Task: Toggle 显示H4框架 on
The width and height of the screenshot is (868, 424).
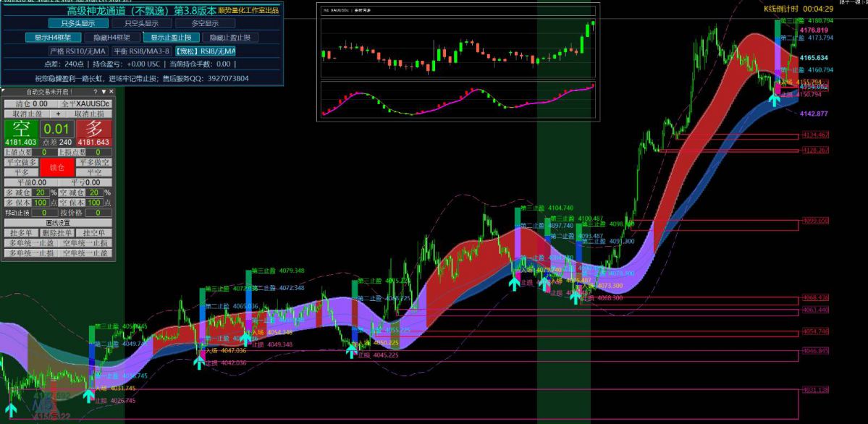Action: (53, 38)
